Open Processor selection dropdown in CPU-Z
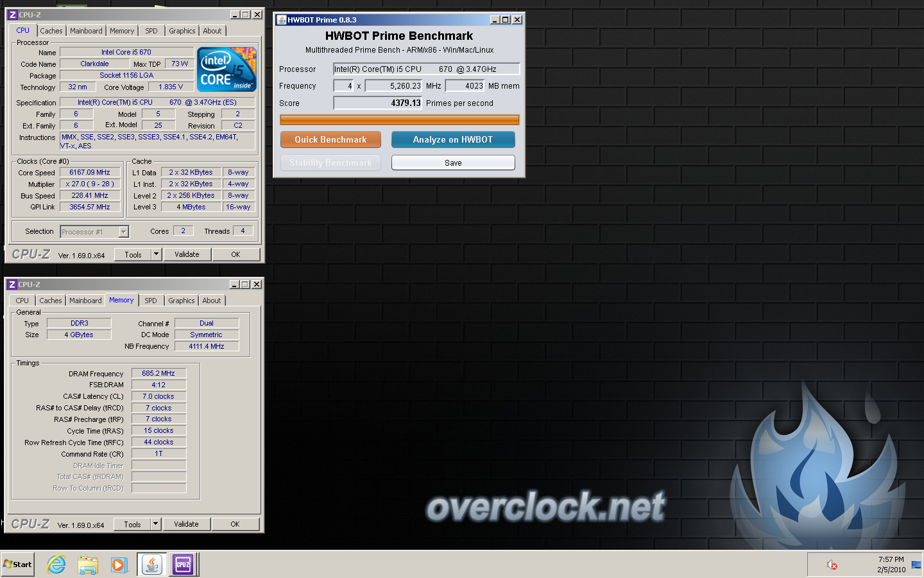 click(x=124, y=232)
